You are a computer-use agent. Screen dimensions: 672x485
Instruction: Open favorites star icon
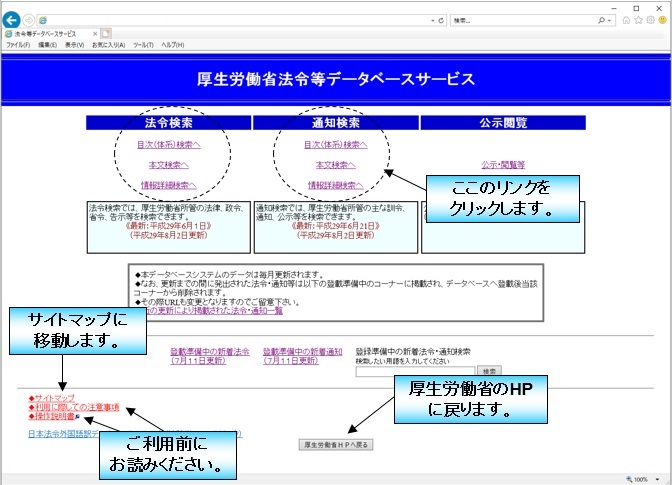click(638, 20)
